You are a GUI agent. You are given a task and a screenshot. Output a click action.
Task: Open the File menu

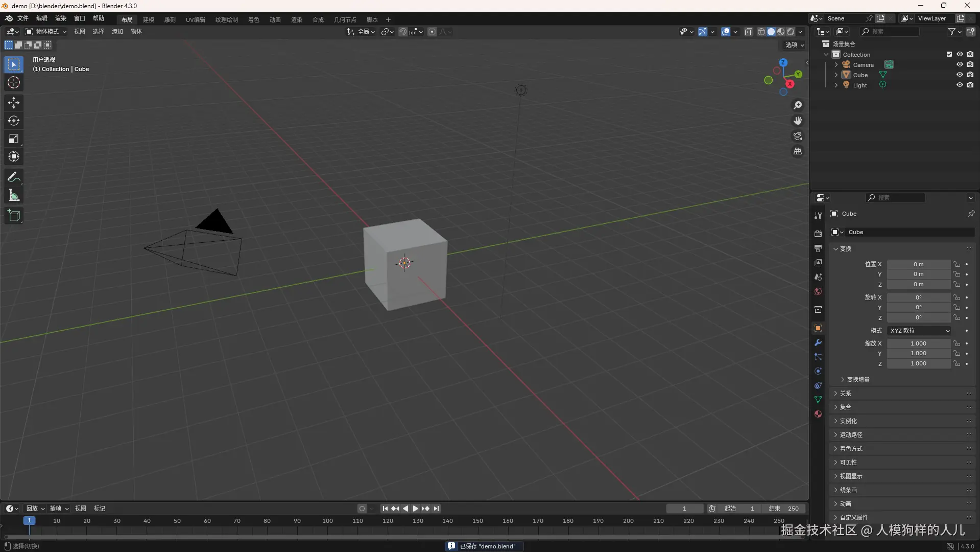[23, 18]
